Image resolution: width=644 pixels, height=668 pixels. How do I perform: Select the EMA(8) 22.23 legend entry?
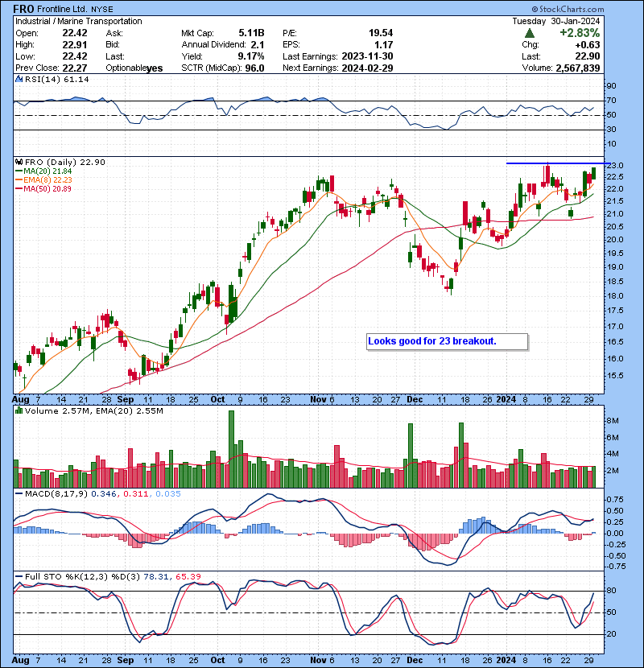pos(44,179)
